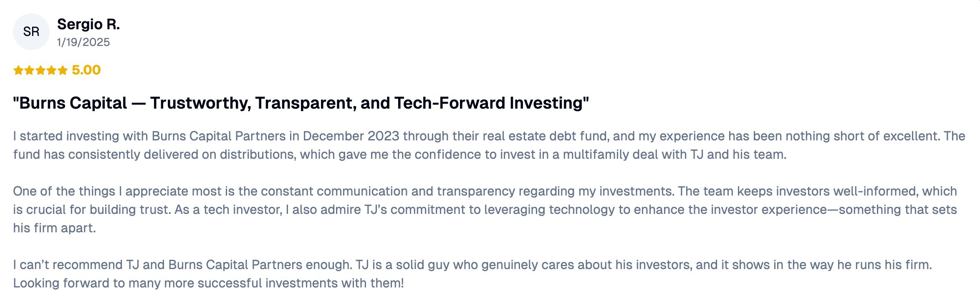Select the first rating star
Image resolution: width=980 pixels, height=305 pixels.
18,70
